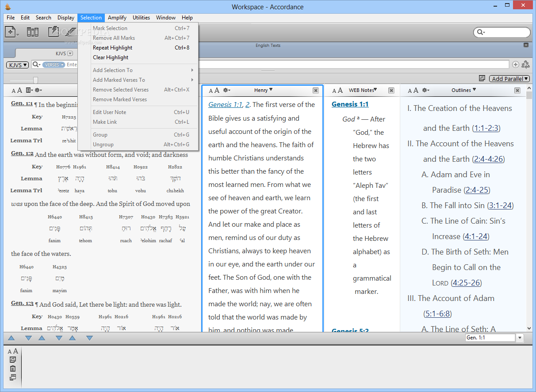536x392 pixels.
Task: Close the Henry pane
Action: click(316, 91)
